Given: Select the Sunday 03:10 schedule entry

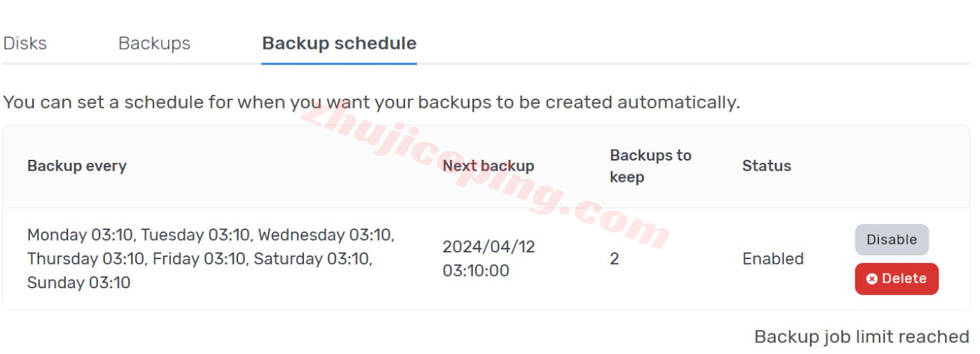Looking at the screenshot, I should [79, 283].
